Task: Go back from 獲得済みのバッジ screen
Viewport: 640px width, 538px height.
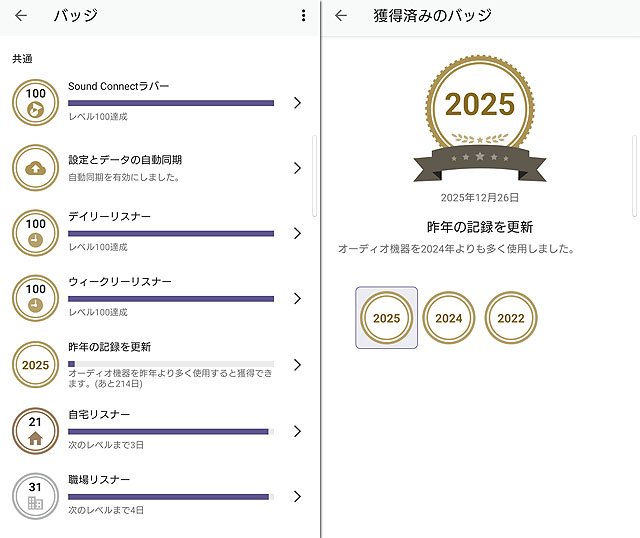Action: tap(341, 16)
